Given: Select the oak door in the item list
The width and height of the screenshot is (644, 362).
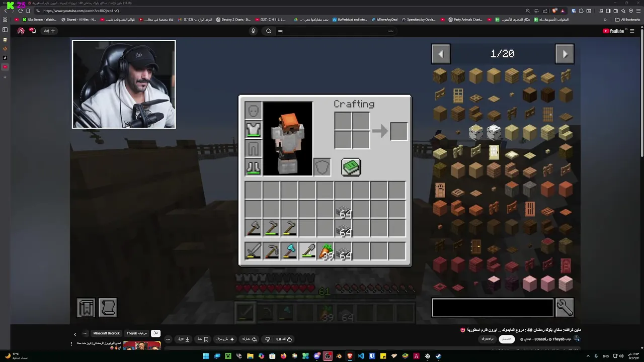Looking at the screenshot, I should 458,95.
